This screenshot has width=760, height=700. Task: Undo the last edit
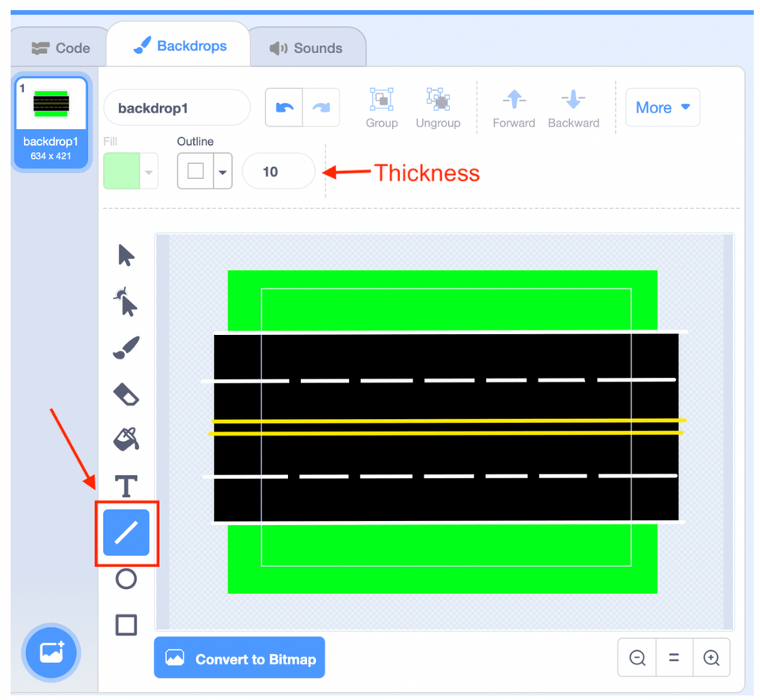tap(284, 107)
